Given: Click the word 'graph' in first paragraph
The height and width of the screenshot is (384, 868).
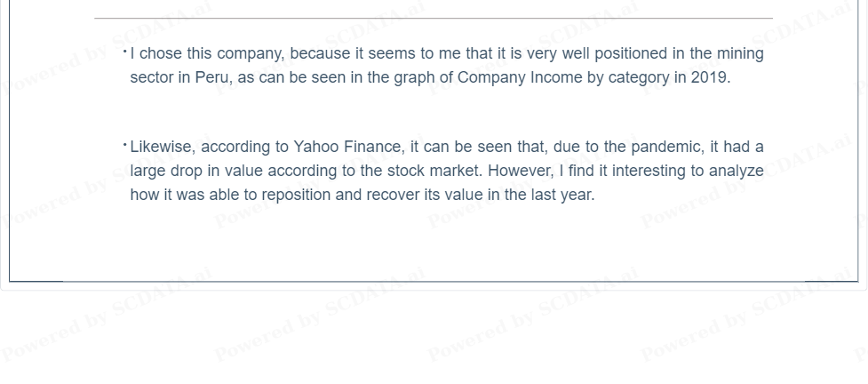Looking at the screenshot, I should (414, 77).
